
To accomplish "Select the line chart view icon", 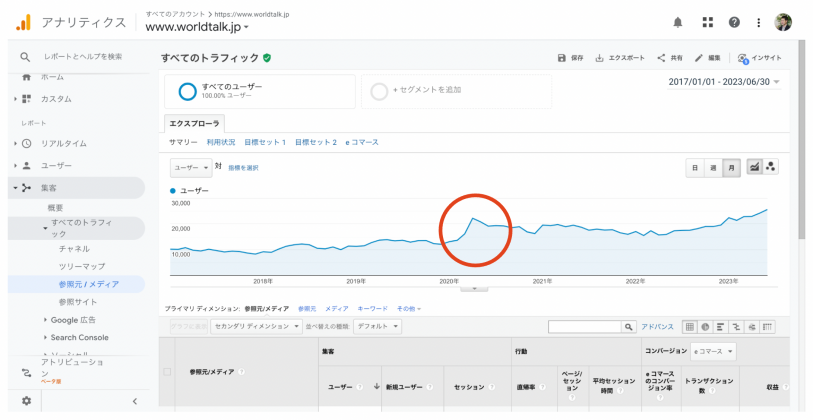I will (x=754, y=167).
